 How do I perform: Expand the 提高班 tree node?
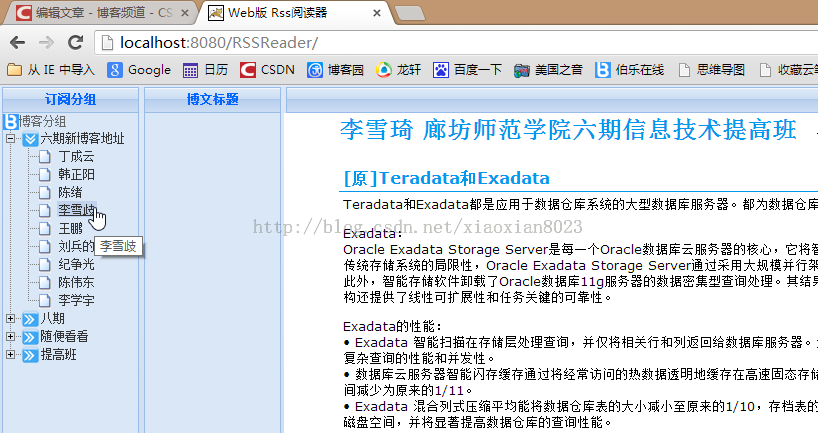point(10,355)
